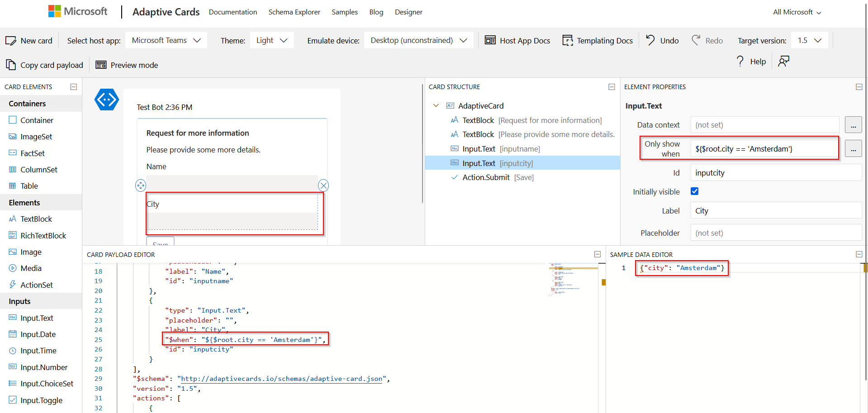Open Host App Docs

[x=517, y=41]
